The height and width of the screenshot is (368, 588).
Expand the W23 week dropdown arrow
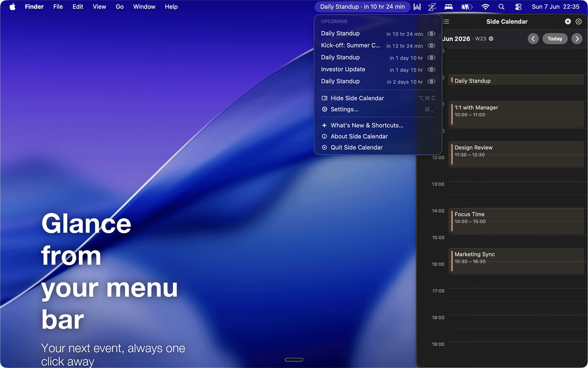tap(491, 39)
